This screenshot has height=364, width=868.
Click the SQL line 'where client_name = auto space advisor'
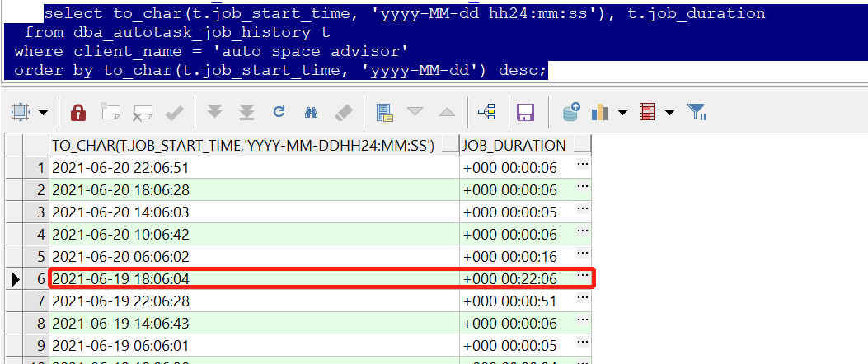coord(211,51)
